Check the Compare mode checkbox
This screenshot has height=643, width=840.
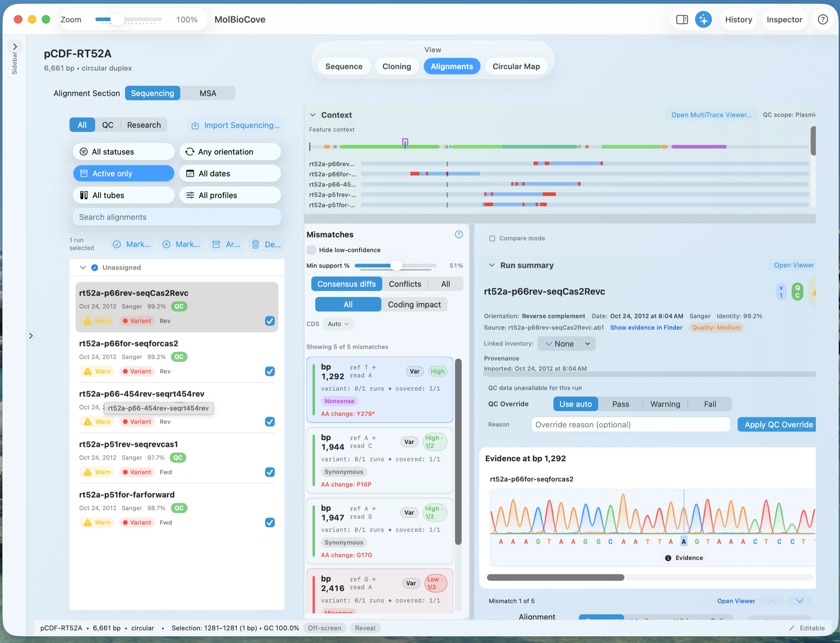492,238
